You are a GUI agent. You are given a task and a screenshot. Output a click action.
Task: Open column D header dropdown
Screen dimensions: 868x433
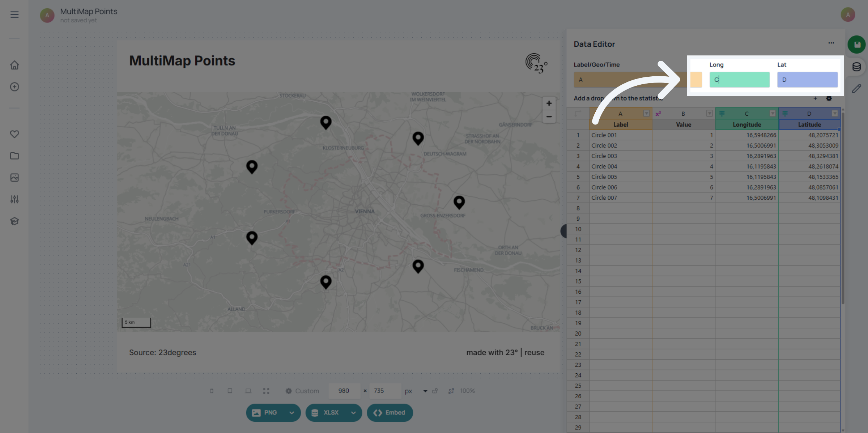pyautogui.click(x=835, y=114)
